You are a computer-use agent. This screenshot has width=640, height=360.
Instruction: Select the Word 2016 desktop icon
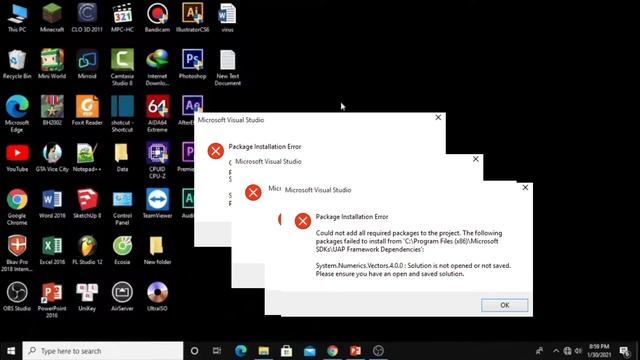coord(52,204)
